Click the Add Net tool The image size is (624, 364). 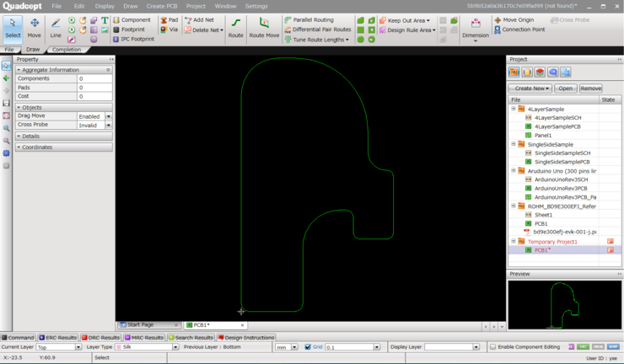tap(199, 20)
